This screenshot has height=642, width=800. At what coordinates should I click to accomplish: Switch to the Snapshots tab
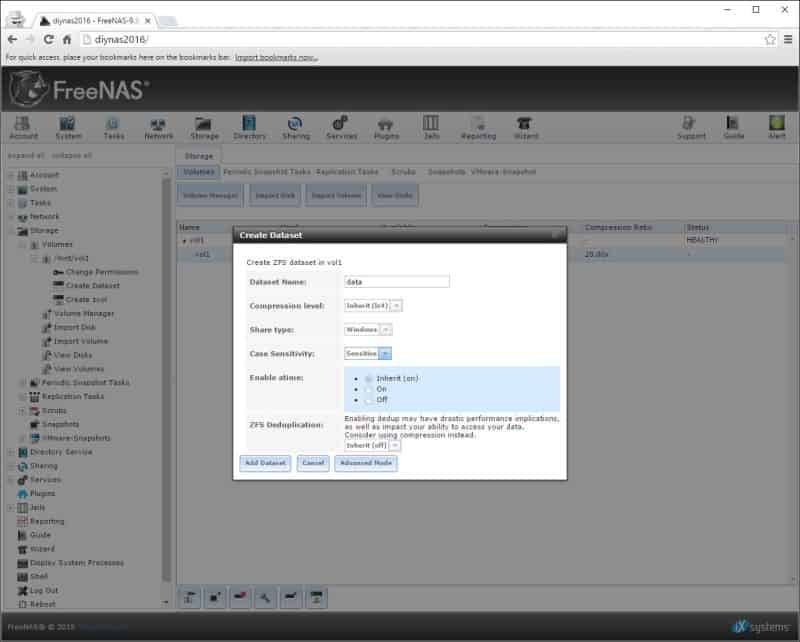tap(446, 172)
